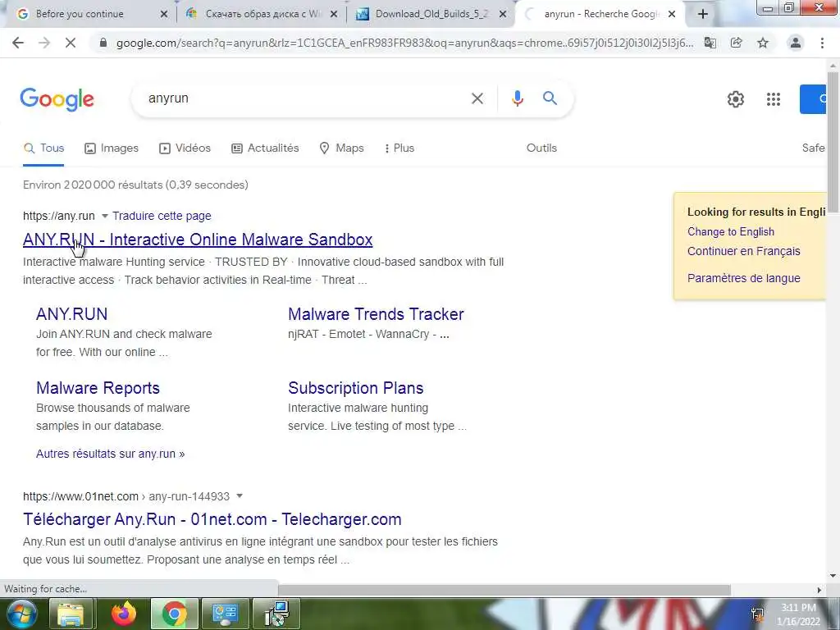The image size is (840, 630).
Task: Expand the any.run result options arrow
Action: click(x=104, y=216)
